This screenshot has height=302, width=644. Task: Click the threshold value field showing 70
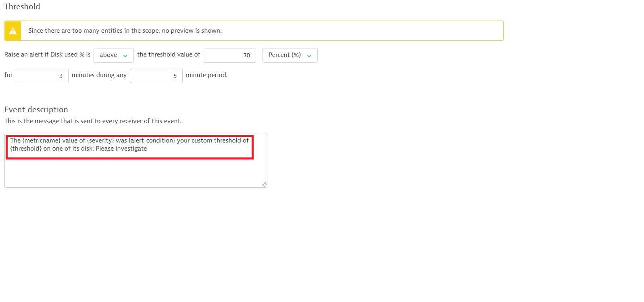(x=229, y=55)
